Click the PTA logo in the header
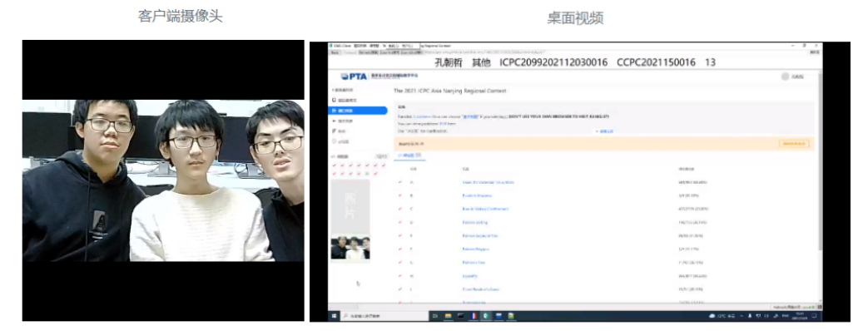The image size is (868, 331). tap(354, 77)
